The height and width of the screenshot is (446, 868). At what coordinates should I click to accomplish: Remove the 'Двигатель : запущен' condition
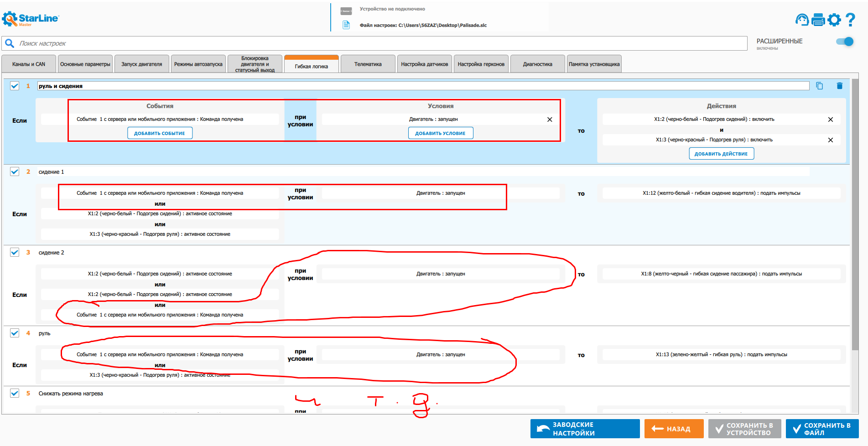(x=550, y=119)
